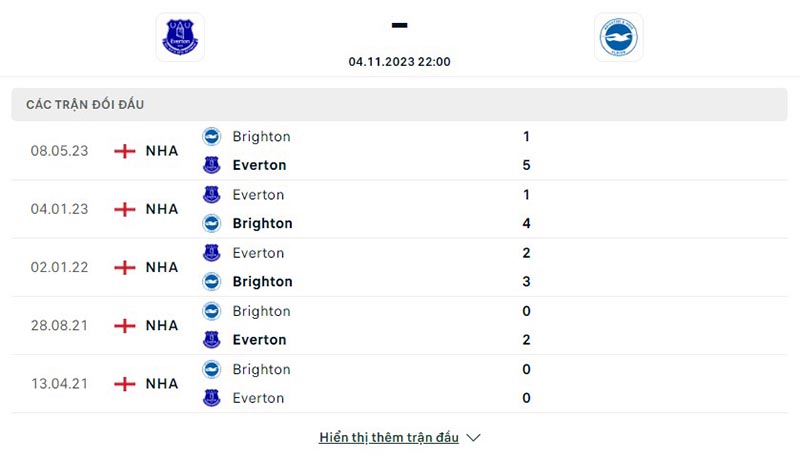Click match date 04.11.2023 22:00

[400, 61]
